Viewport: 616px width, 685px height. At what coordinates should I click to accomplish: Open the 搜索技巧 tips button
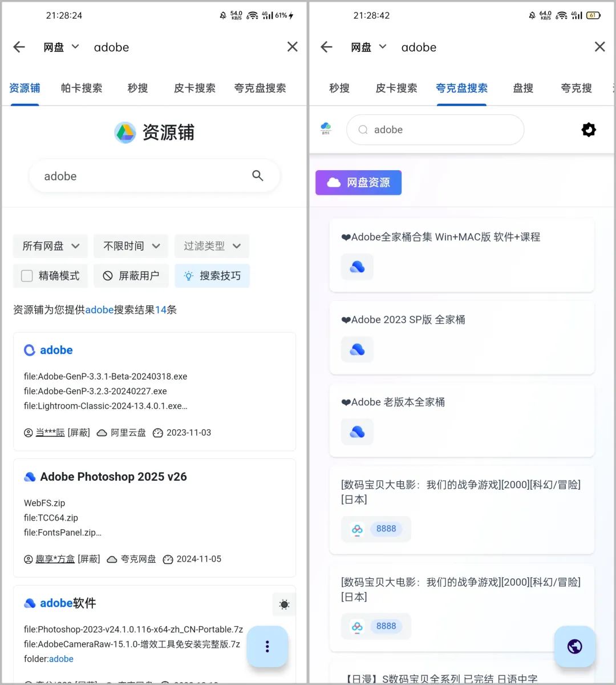(212, 276)
